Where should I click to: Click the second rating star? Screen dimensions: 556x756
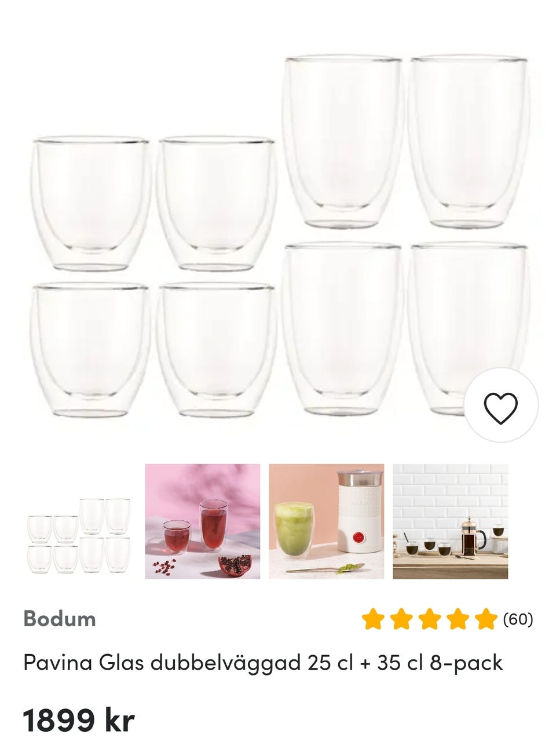tap(401, 619)
